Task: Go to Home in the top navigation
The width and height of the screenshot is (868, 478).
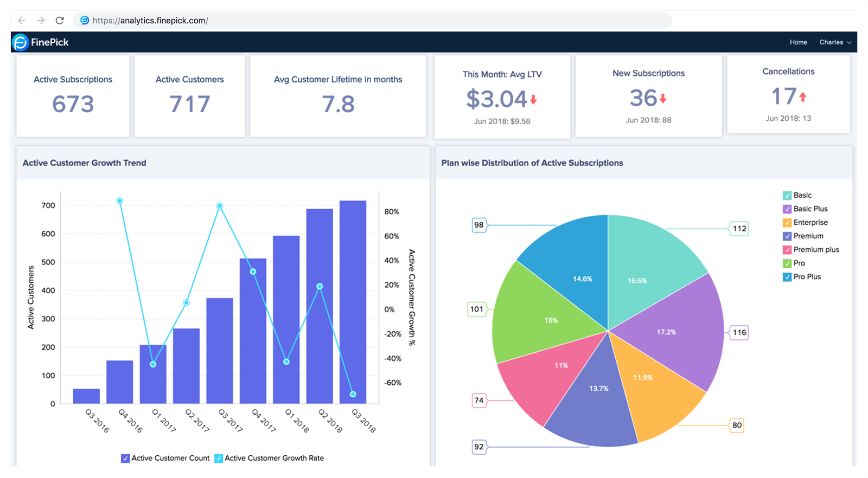Action: (798, 42)
